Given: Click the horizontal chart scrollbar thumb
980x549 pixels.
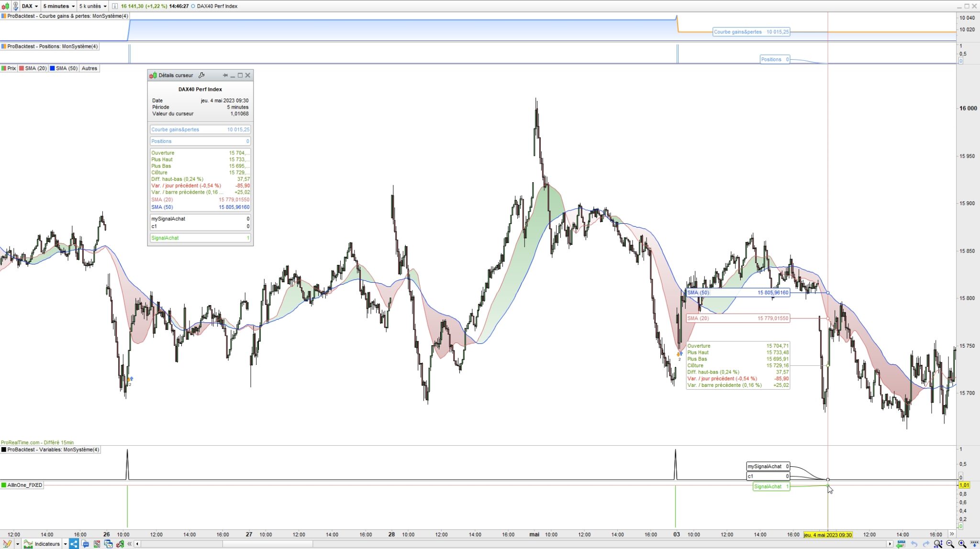Looking at the screenshot, I should [267, 544].
